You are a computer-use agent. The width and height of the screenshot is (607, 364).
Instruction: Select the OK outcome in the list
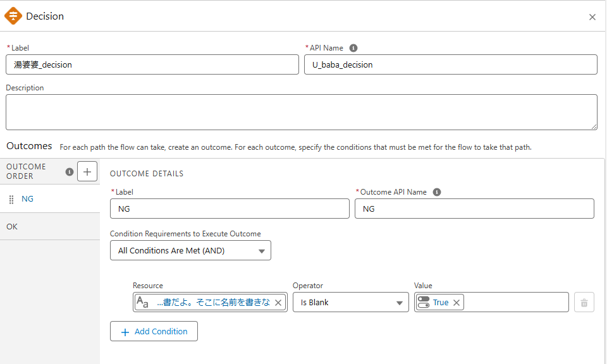12,226
